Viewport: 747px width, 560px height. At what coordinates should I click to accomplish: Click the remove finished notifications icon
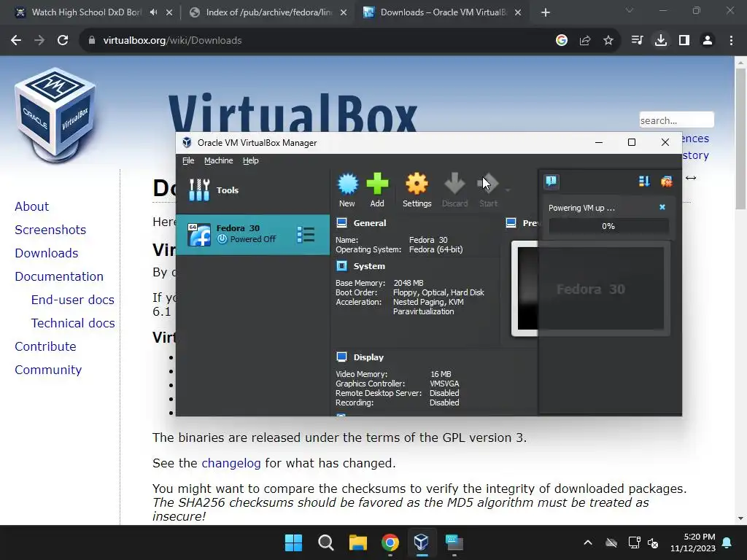click(x=666, y=181)
